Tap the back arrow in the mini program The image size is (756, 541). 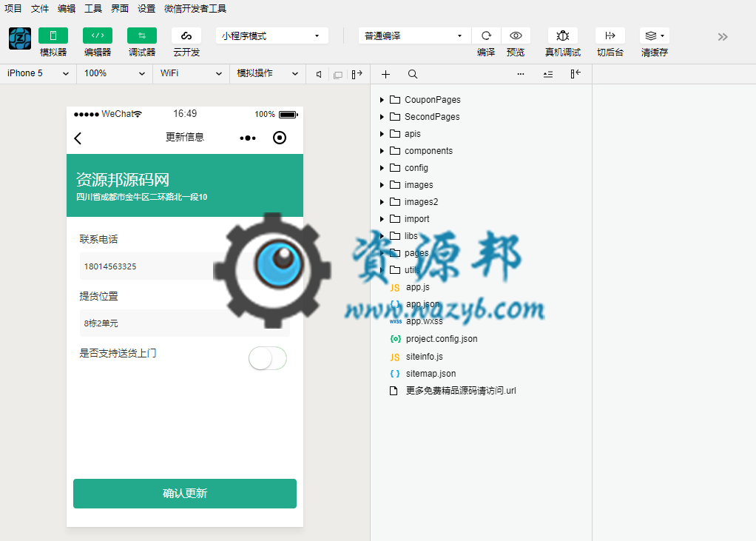click(x=78, y=138)
